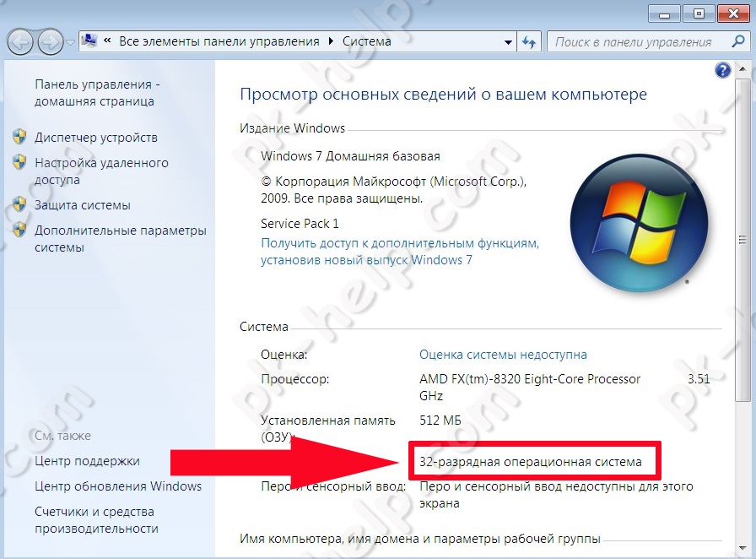The height and width of the screenshot is (559, 756).
Task: Maximize the System window
Action: coord(699,14)
